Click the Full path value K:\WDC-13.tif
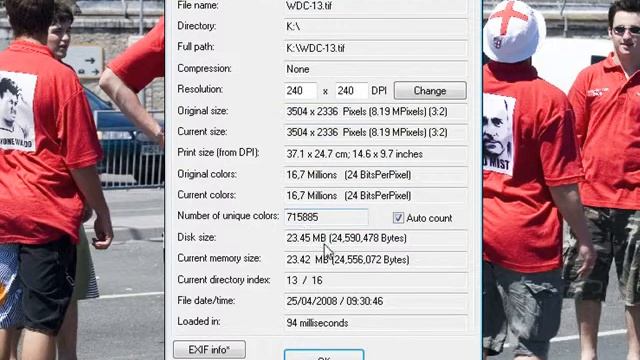The width and height of the screenshot is (640, 360). click(376, 48)
